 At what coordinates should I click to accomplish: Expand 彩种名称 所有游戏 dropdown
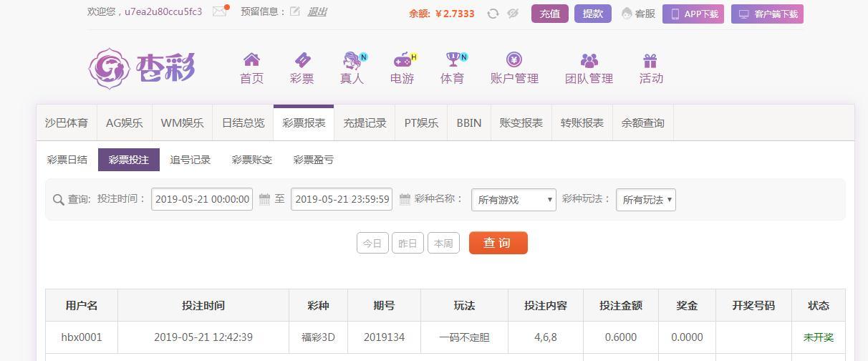[513, 200]
